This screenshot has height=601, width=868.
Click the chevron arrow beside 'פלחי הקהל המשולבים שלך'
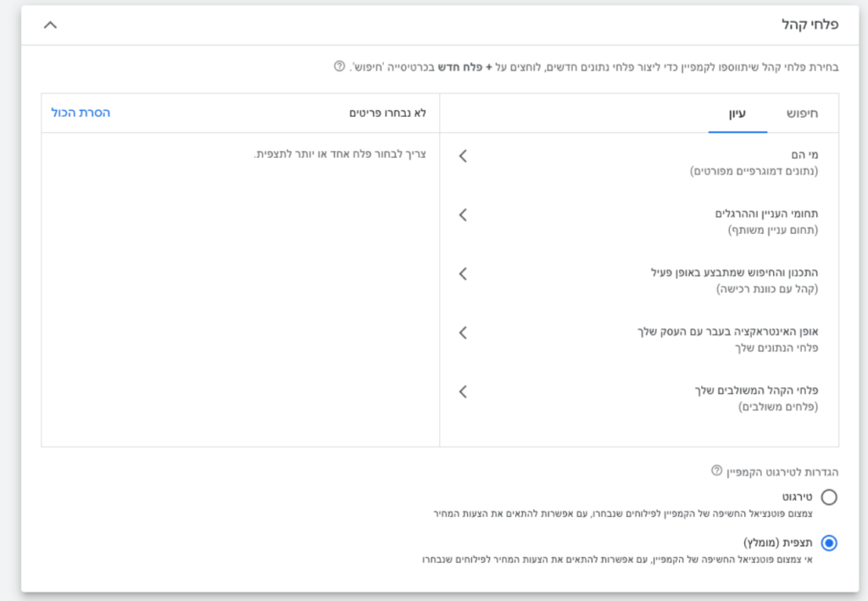coord(463,392)
